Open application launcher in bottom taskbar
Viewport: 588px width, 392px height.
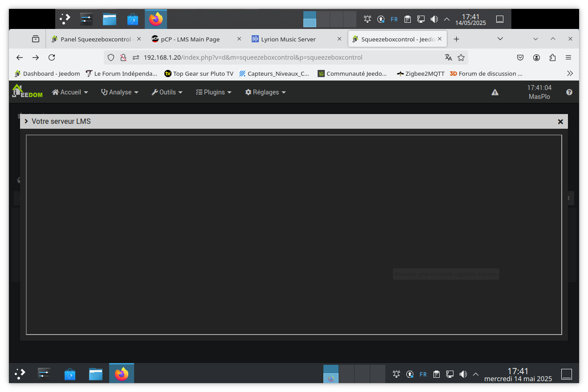point(20,374)
